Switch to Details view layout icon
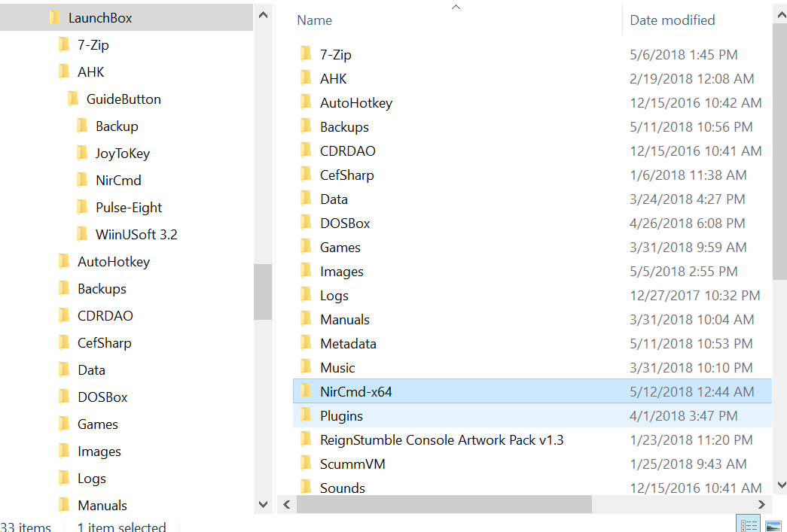 749,524
